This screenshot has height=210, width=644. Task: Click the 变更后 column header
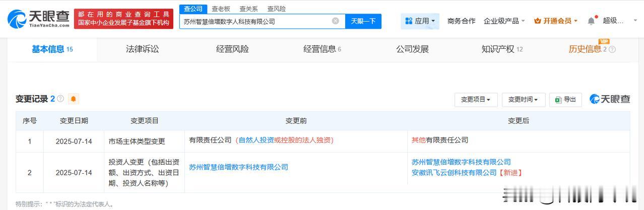click(x=519, y=121)
